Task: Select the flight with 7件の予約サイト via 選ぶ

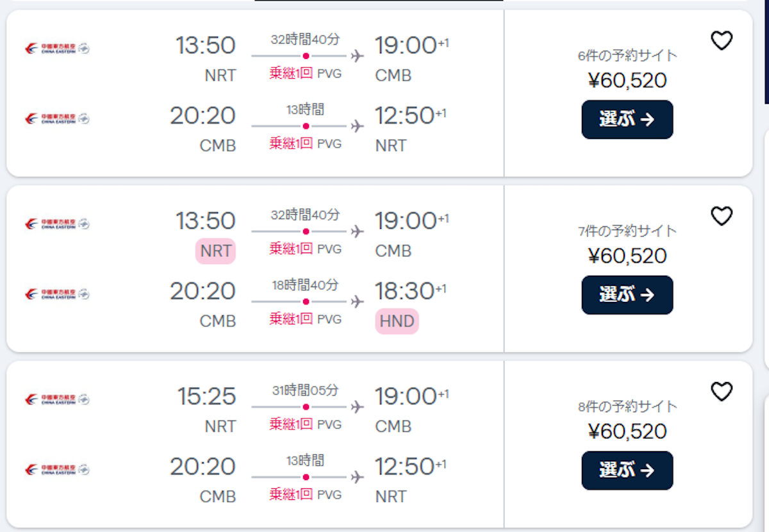Action: [627, 295]
